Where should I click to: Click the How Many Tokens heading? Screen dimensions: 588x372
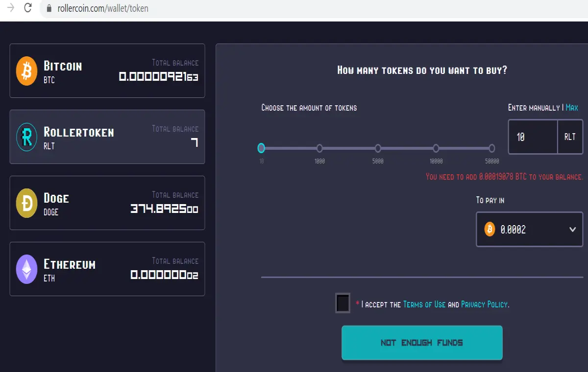click(422, 70)
